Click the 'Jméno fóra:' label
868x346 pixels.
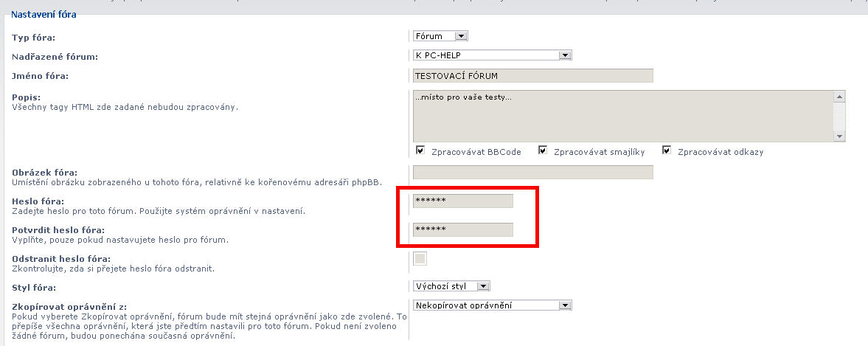coord(40,76)
